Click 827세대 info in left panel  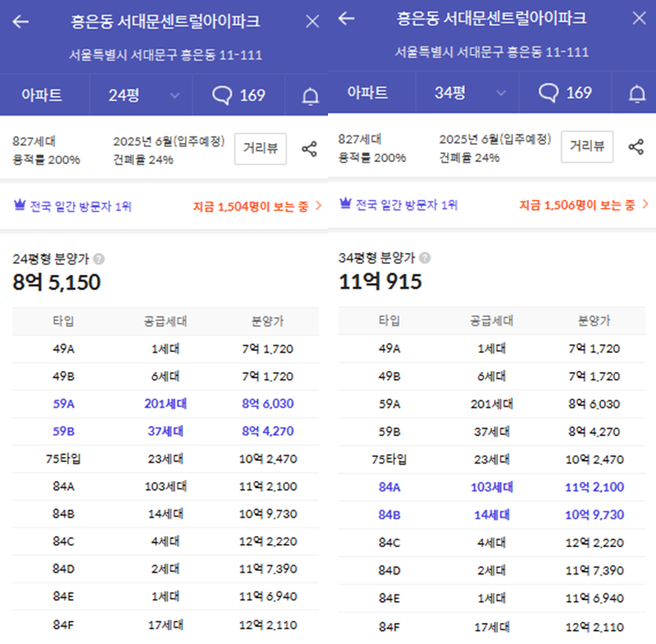34,141
